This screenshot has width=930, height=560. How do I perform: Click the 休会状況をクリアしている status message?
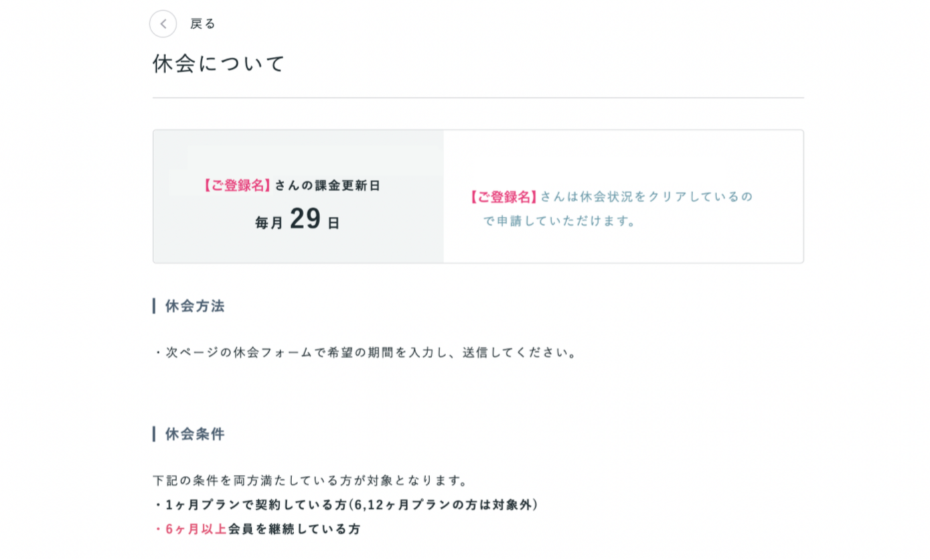(x=646, y=197)
